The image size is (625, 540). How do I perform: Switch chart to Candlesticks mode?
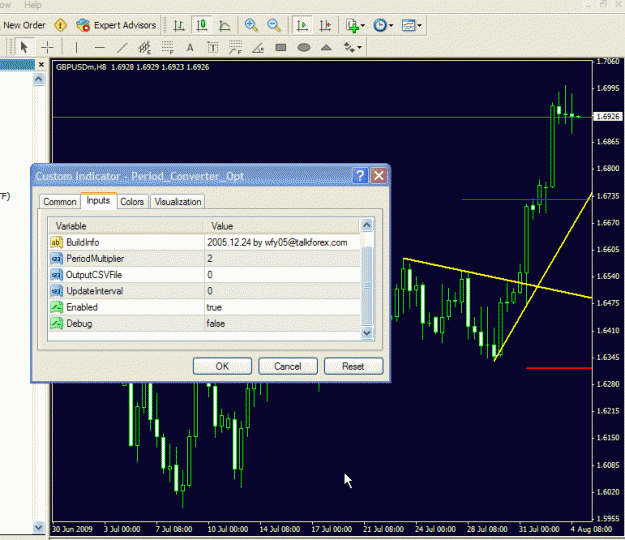click(201, 26)
